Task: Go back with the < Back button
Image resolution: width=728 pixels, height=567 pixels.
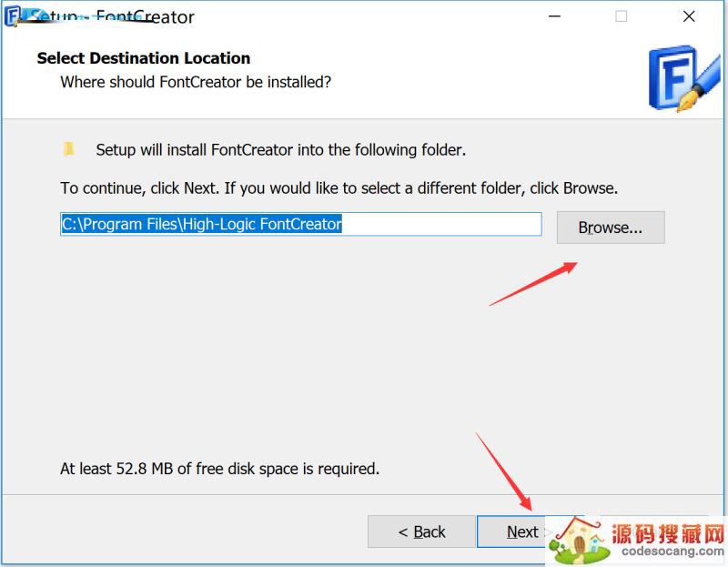Action: click(421, 532)
